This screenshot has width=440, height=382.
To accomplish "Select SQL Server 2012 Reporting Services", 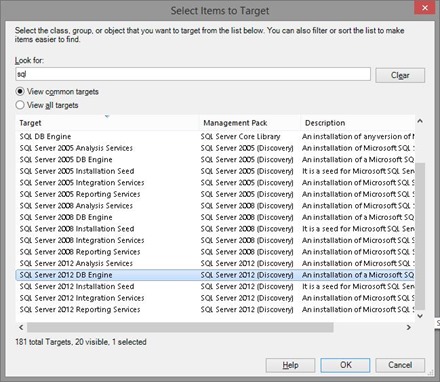I will pyautogui.click(x=215, y=309).
